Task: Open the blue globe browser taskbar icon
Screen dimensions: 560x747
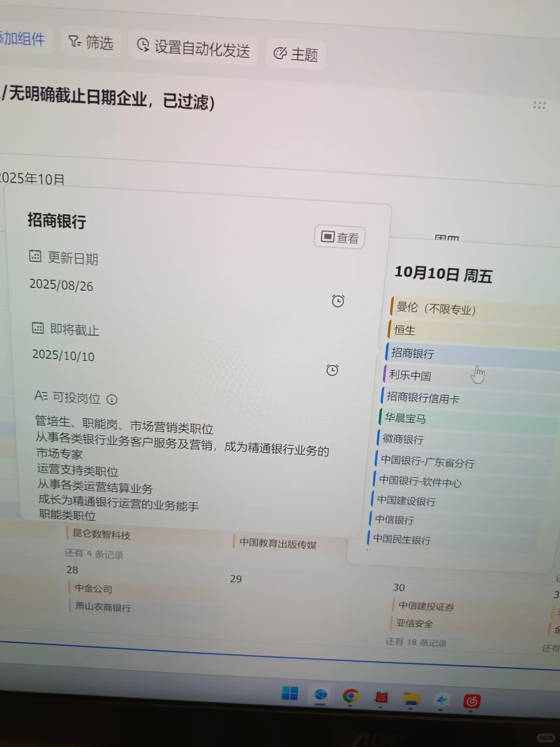Action: [320, 695]
